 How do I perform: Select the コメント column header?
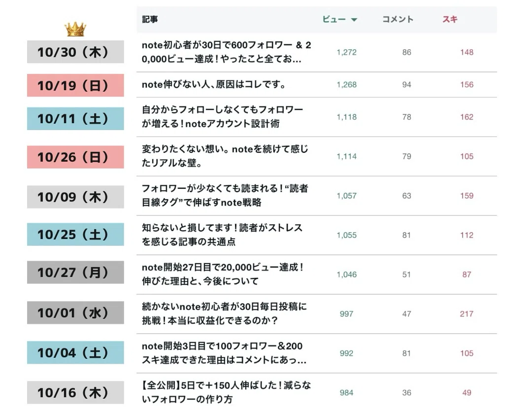[x=398, y=19]
